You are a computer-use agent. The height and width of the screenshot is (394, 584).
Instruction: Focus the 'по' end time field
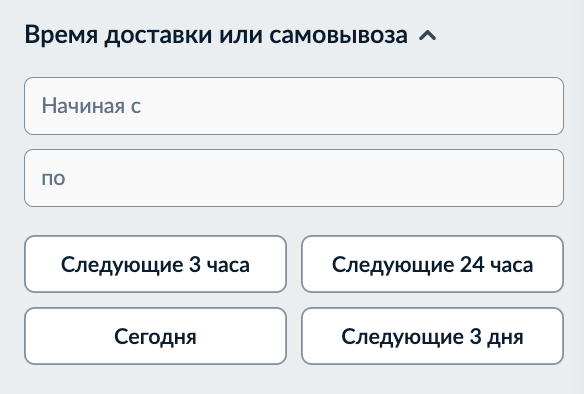(x=294, y=178)
